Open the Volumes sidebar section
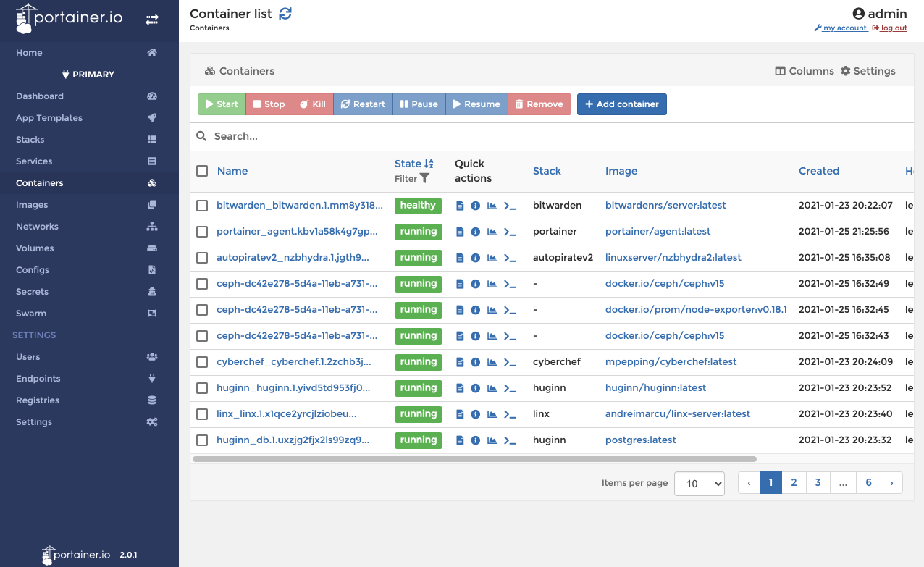 click(x=33, y=248)
